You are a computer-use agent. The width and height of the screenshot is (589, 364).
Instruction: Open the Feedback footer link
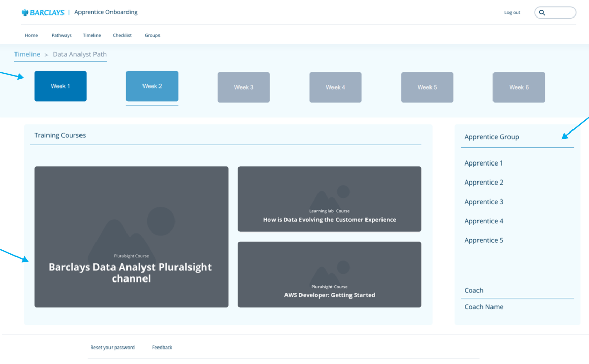162,348
